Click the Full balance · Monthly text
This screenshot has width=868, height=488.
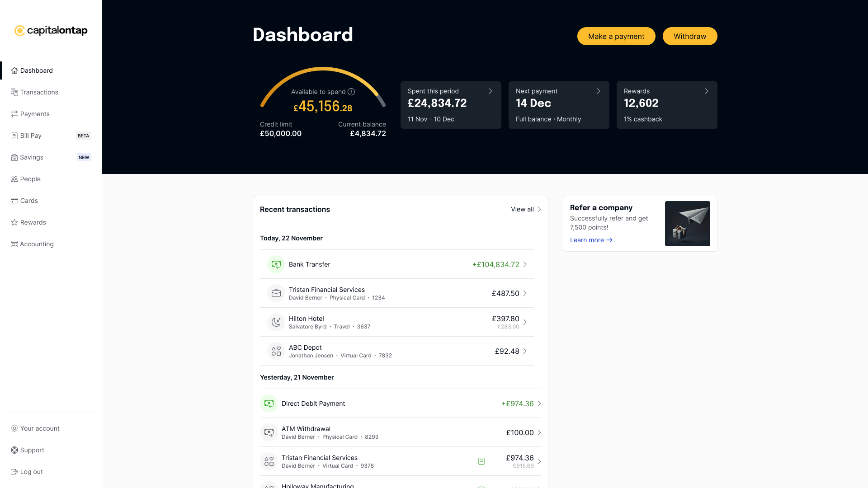(x=548, y=119)
